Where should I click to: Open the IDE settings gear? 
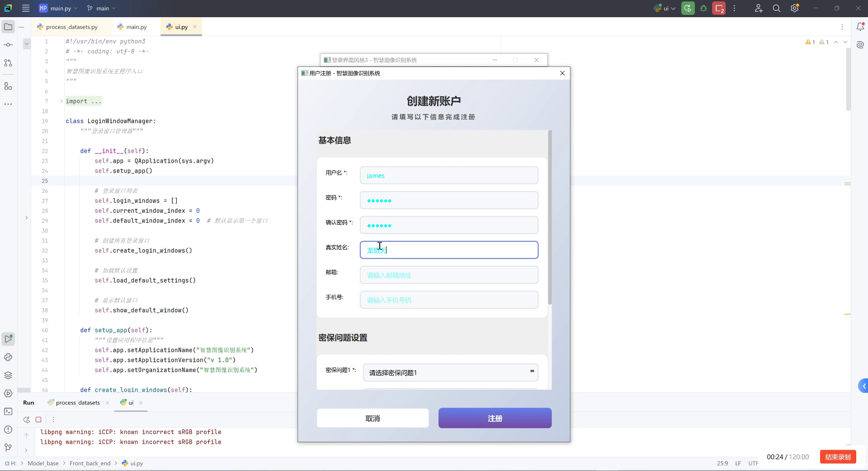coord(794,8)
